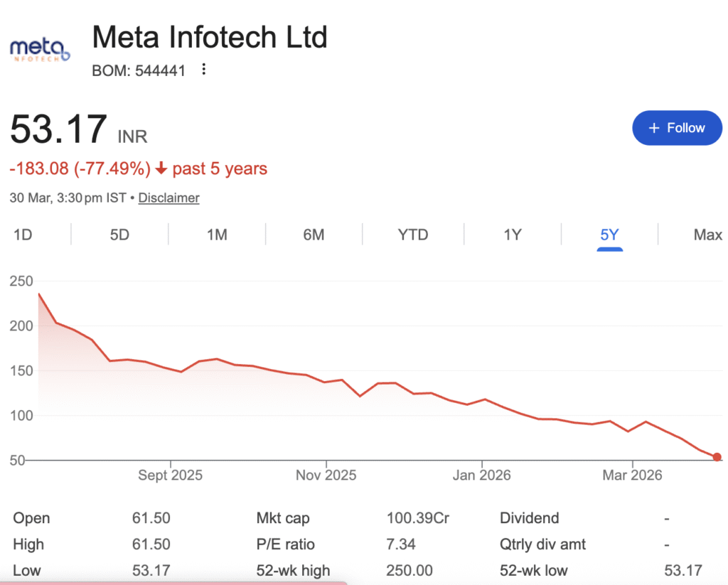This screenshot has width=728, height=585.
Task: Open the Disclaimer link
Action: (x=168, y=198)
